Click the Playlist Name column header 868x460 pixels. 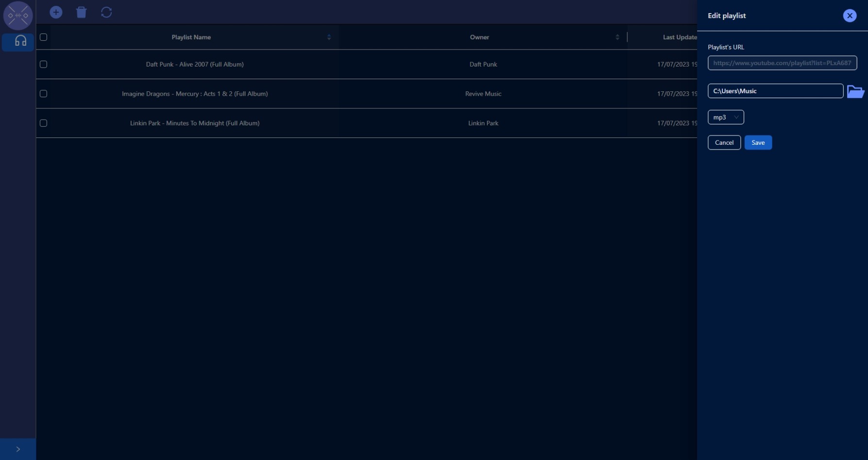(x=191, y=37)
